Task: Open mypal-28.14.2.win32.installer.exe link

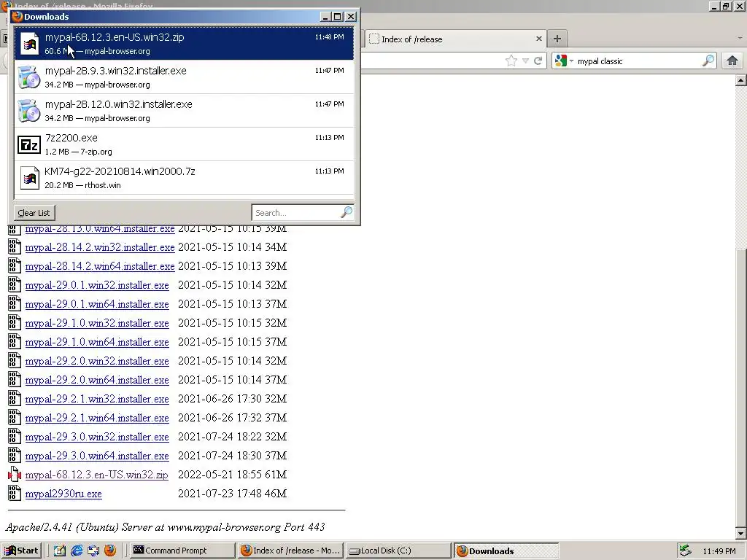Action: tap(100, 247)
